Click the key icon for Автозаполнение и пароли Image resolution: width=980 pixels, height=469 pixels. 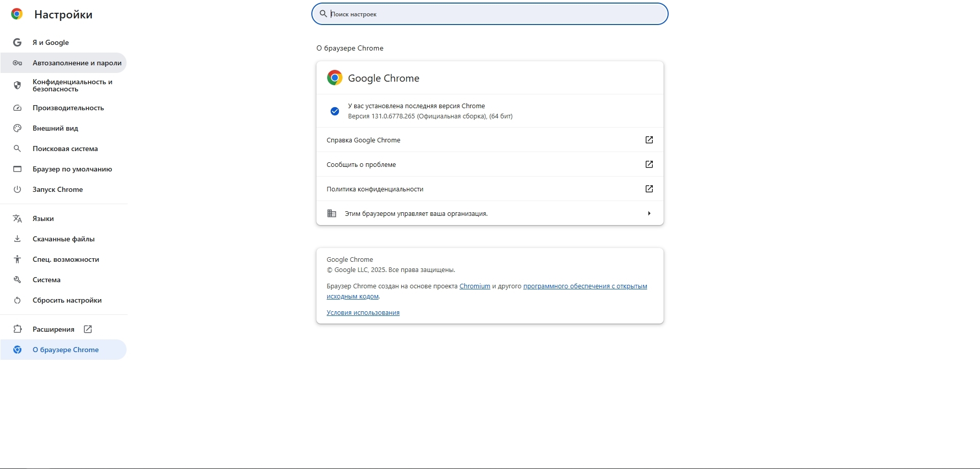[17, 63]
